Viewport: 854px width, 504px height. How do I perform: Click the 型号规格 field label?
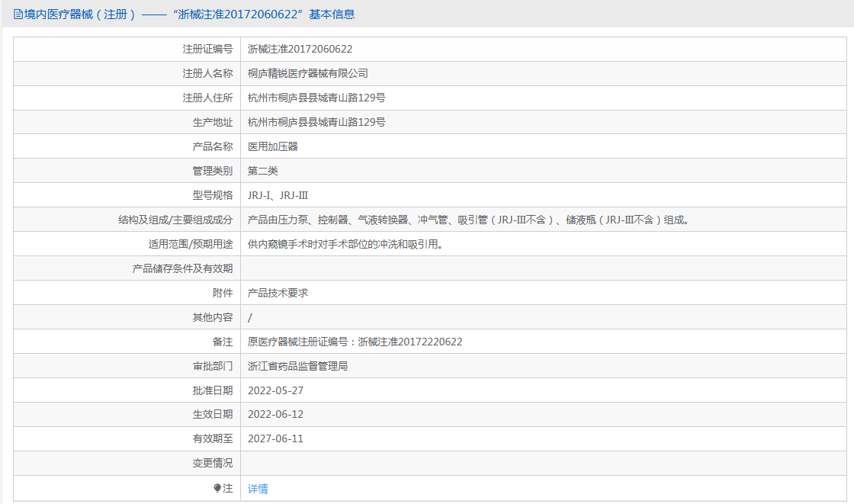point(213,196)
